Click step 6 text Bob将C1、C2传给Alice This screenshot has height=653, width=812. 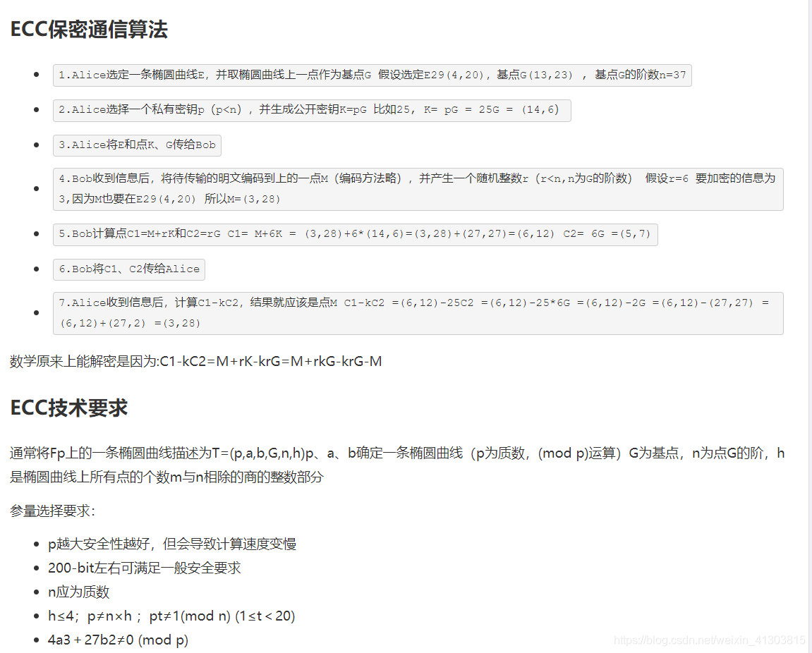pyautogui.click(x=128, y=269)
